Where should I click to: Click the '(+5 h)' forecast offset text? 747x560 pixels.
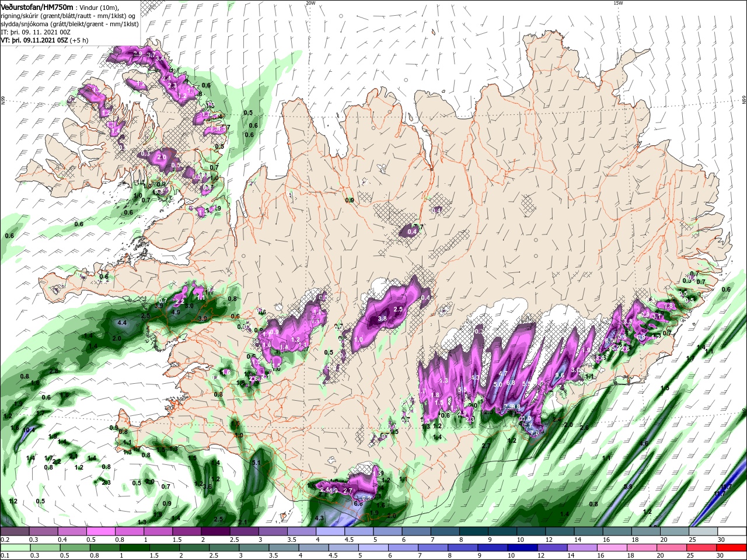coord(79,40)
